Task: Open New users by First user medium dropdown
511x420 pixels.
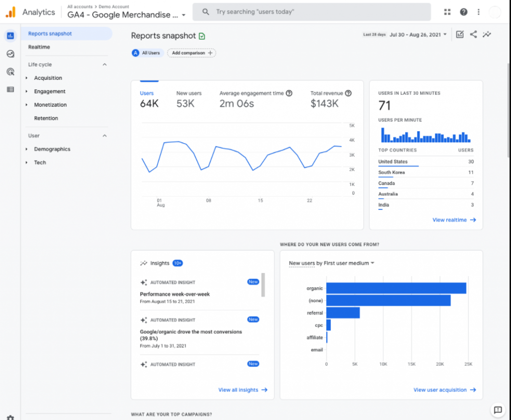Action: (331, 263)
